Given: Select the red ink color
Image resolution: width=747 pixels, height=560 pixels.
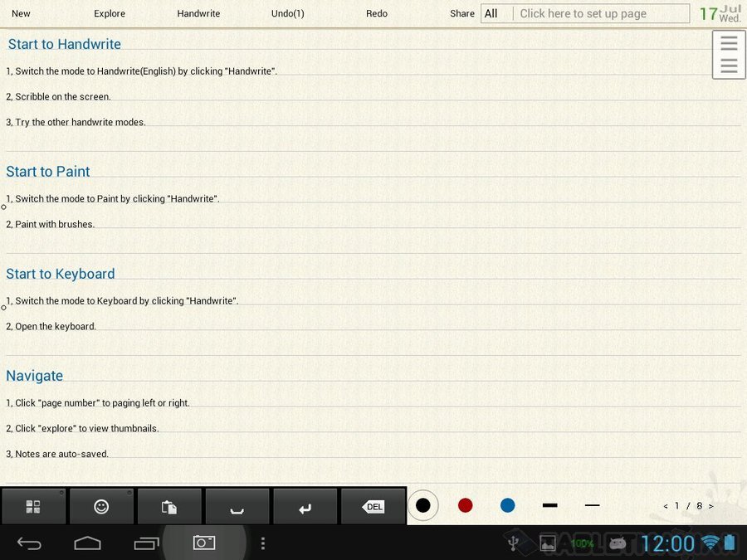Looking at the screenshot, I should (x=465, y=505).
